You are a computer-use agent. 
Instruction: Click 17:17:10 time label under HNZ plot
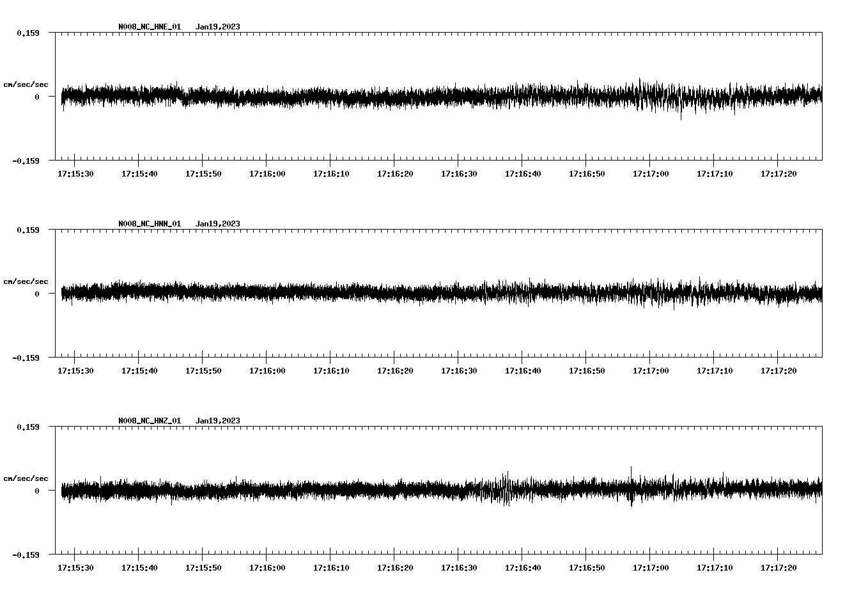click(715, 568)
